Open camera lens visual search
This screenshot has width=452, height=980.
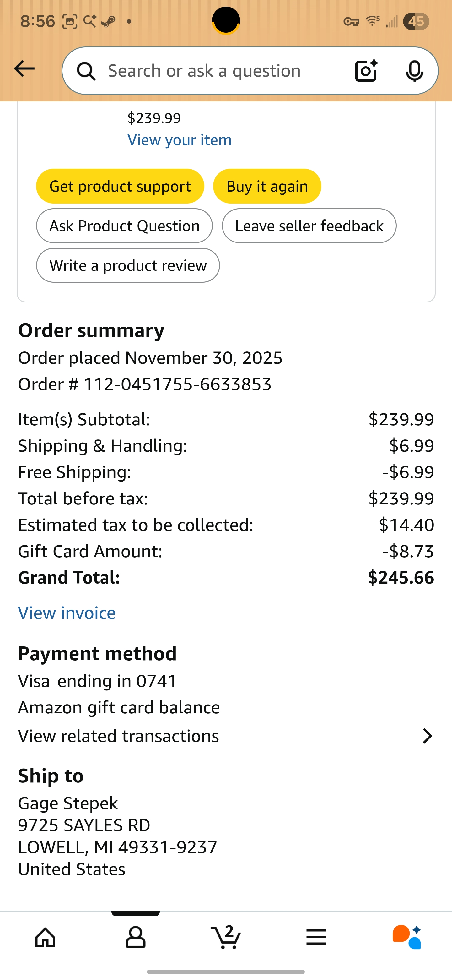[x=366, y=71]
